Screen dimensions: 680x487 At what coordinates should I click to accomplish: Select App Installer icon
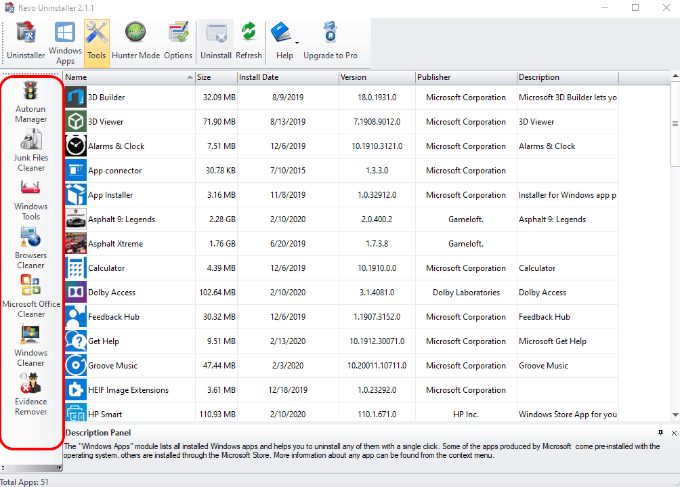(x=76, y=195)
